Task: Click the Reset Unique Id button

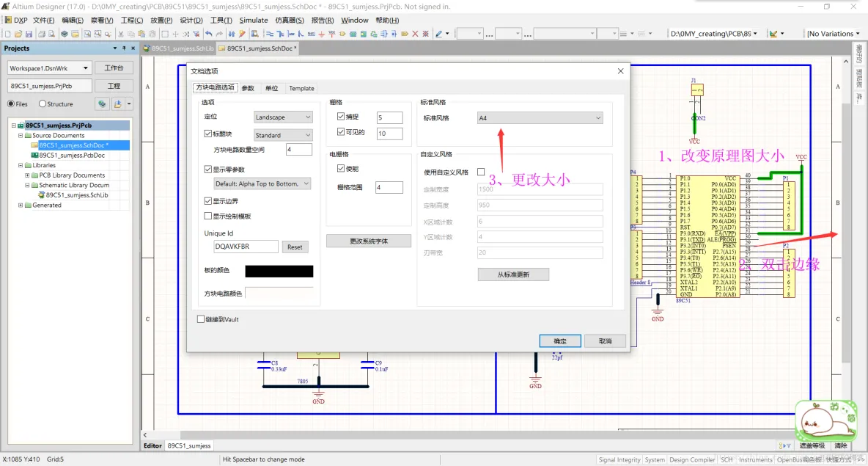Action: [x=295, y=247]
